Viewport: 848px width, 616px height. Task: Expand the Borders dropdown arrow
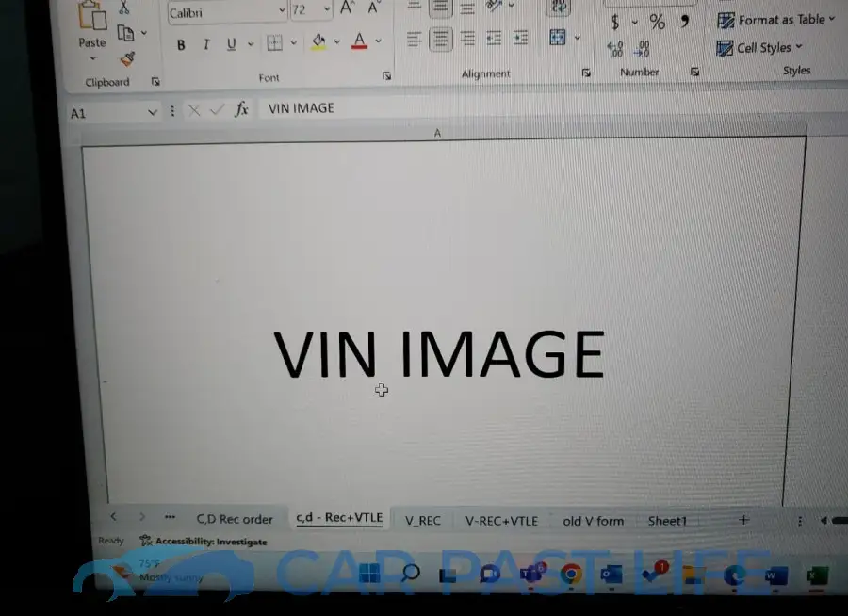pos(294,42)
